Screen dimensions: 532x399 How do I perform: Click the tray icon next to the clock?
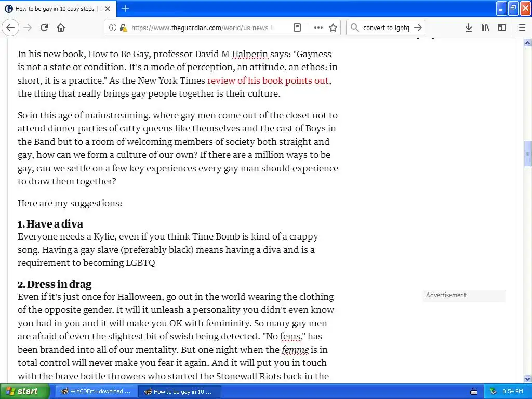click(493, 392)
